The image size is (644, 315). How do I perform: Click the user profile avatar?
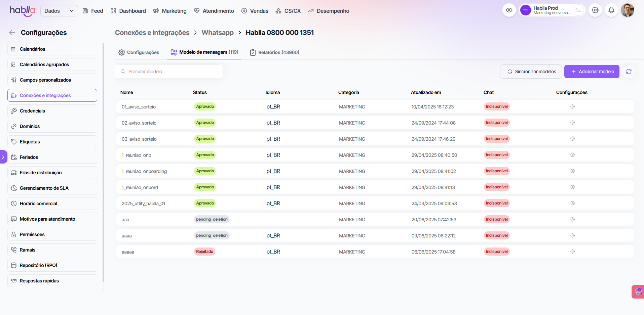[x=627, y=10]
